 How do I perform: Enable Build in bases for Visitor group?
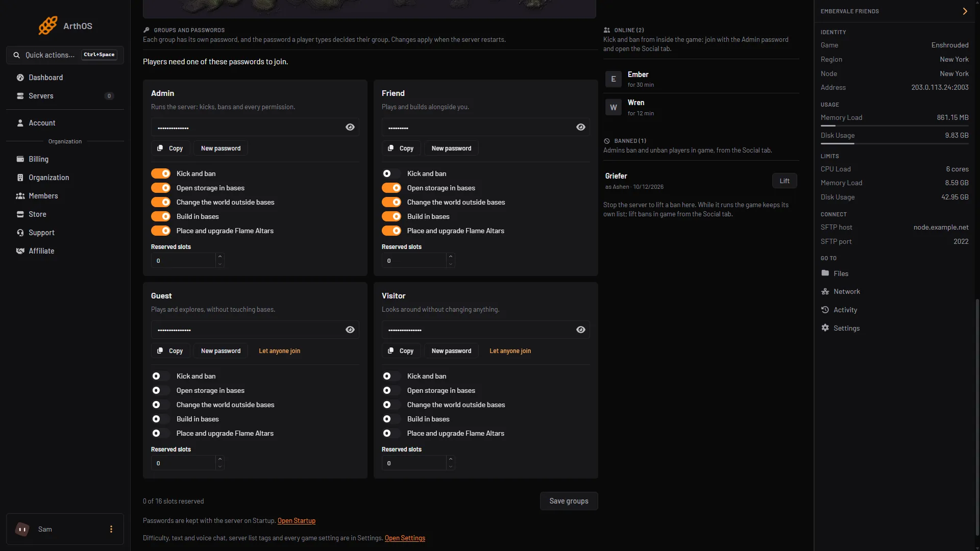[x=391, y=419]
